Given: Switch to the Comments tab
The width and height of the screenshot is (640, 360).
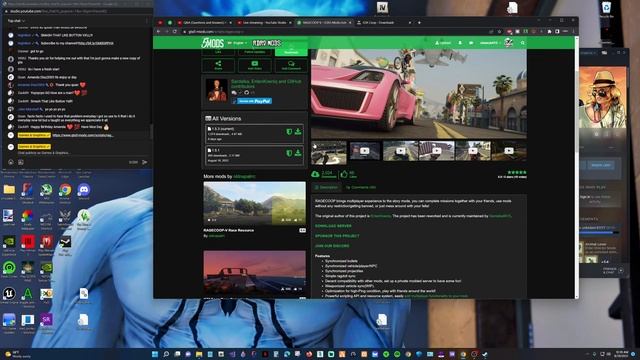Looking at the screenshot, I should (x=361, y=187).
